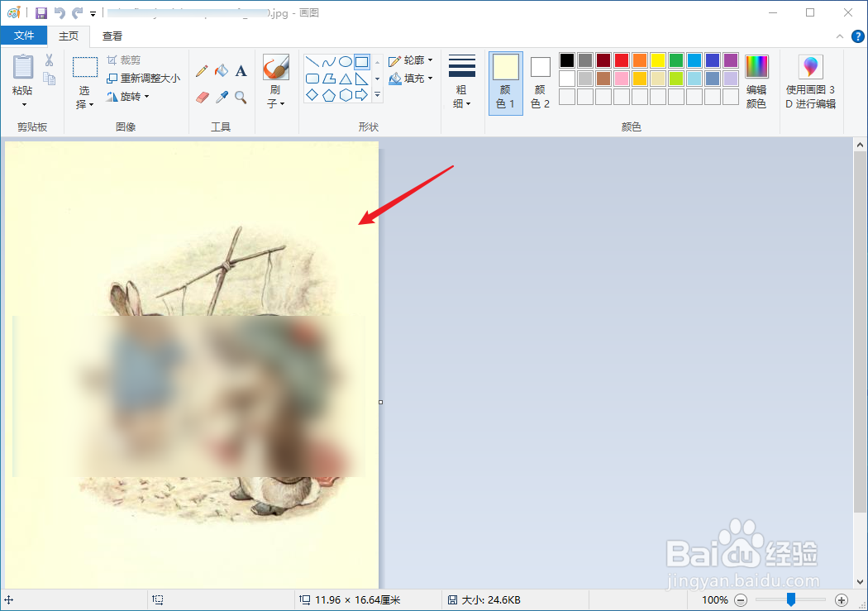Switch to the View (查看) tab
This screenshot has height=611, width=868.
pos(112,36)
